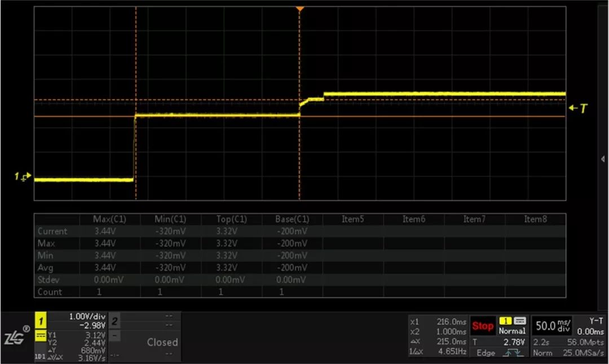Screen dimensions: 609x364
Task: Click the Current row Min(C1) -320mV cell
Action: point(170,231)
